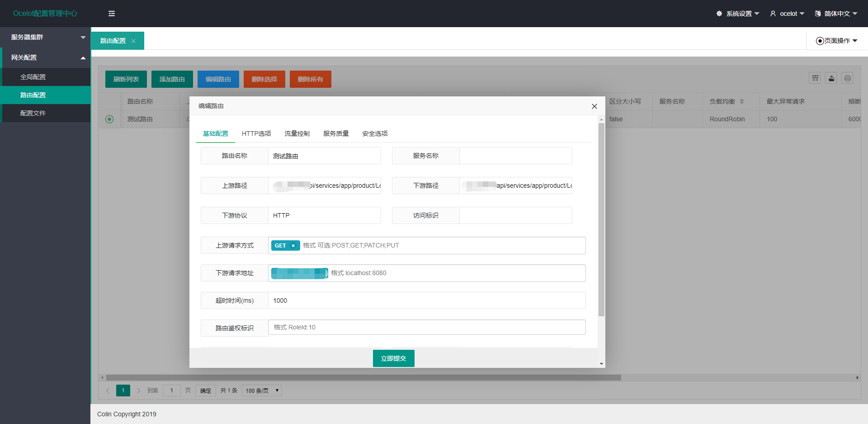Click the table print icon
The width and height of the screenshot is (868, 424).
click(x=848, y=78)
